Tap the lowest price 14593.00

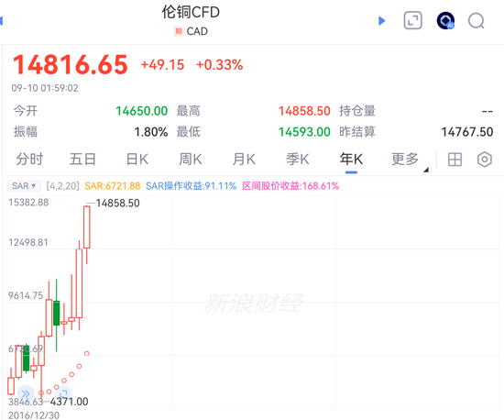(304, 132)
